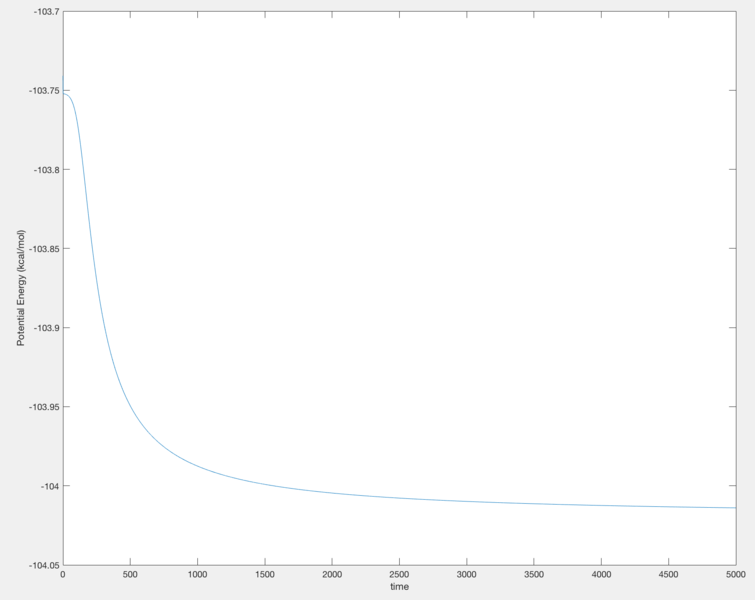
Task: Click y-axis tick label '-104'
Action: tap(50, 486)
